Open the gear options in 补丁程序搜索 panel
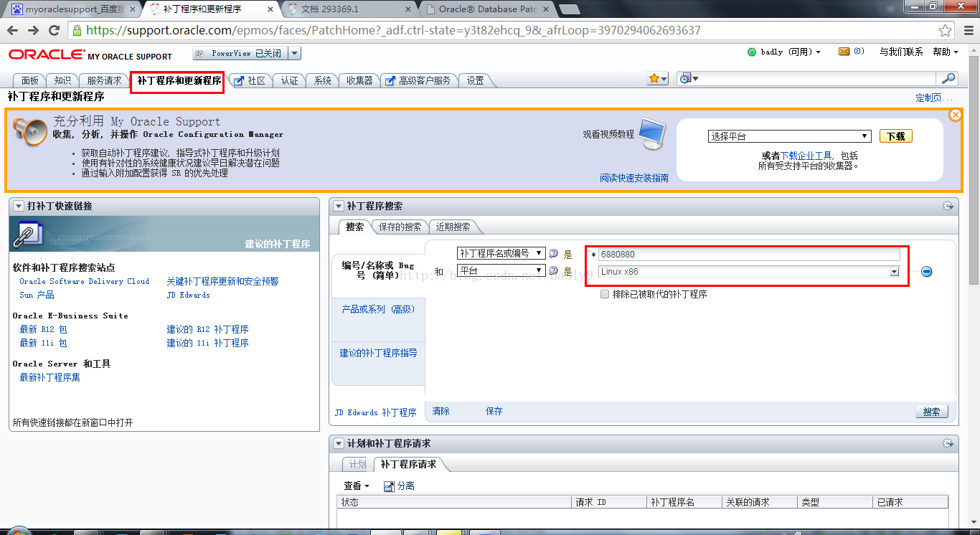980x535 pixels. pyautogui.click(x=948, y=206)
